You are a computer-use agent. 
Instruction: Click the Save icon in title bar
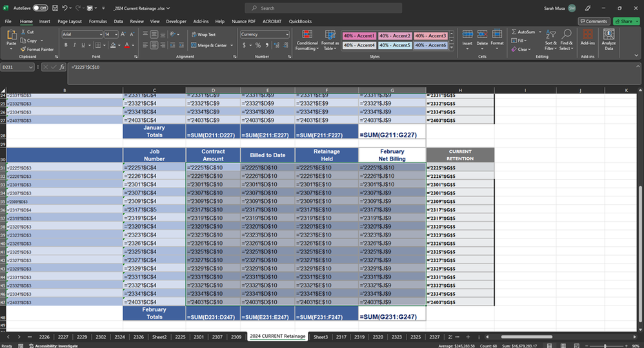(54, 8)
